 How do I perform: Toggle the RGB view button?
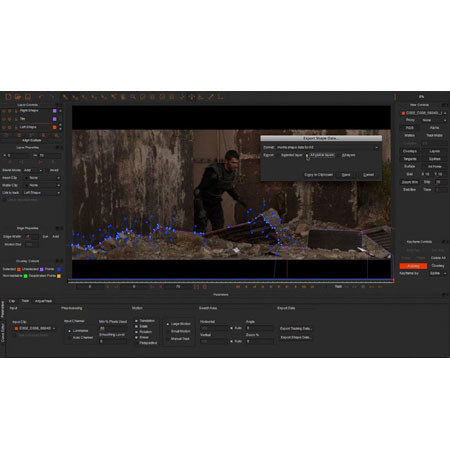tap(410, 128)
